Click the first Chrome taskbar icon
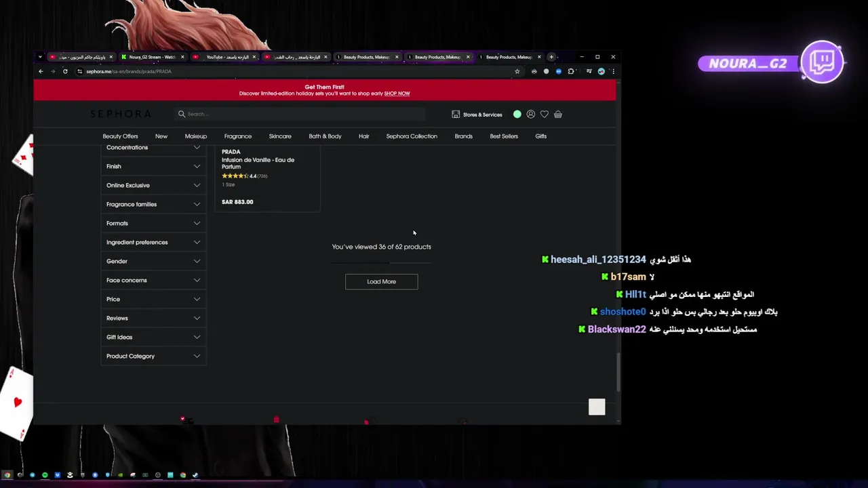 7,475
